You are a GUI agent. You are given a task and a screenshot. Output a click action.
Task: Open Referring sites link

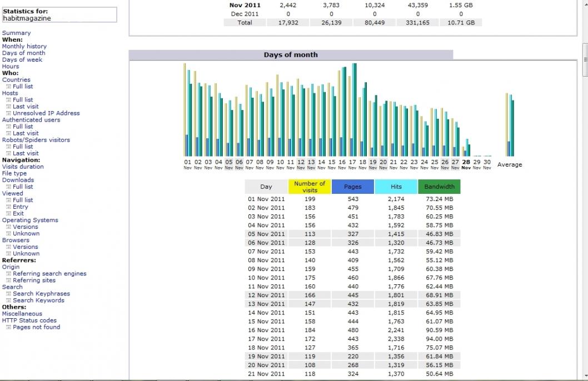(x=34, y=280)
